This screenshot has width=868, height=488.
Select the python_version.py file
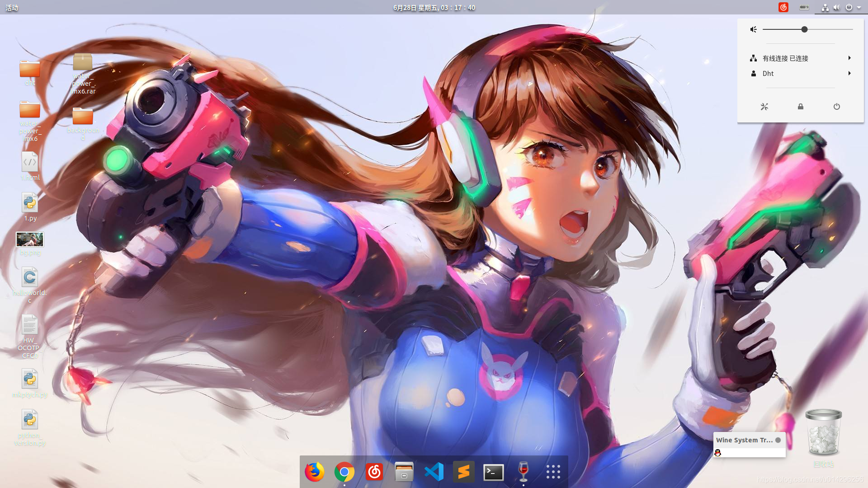click(30, 428)
